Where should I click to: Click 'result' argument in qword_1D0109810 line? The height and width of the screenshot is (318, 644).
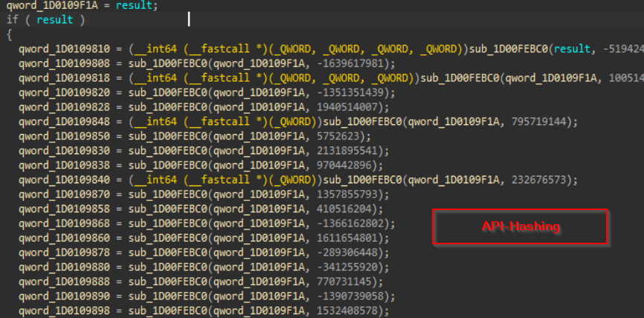pyautogui.click(x=573, y=49)
